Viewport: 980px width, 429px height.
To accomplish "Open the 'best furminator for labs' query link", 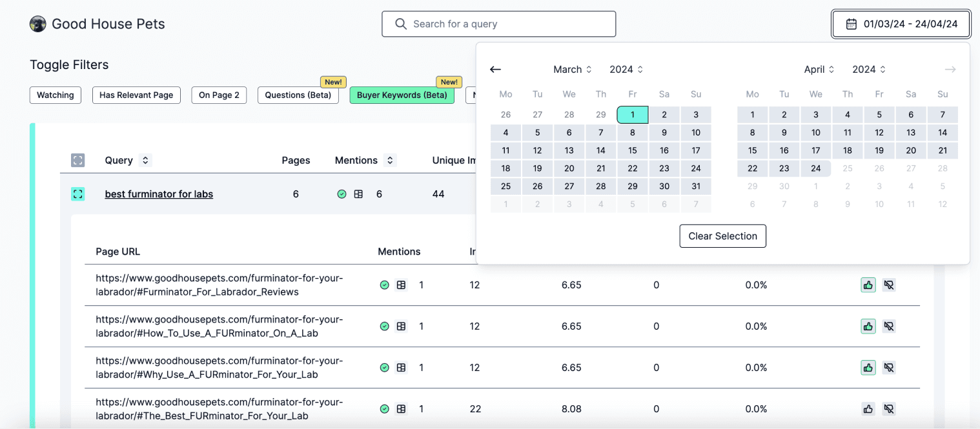I will pyautogui.click(x=159, y=194).
